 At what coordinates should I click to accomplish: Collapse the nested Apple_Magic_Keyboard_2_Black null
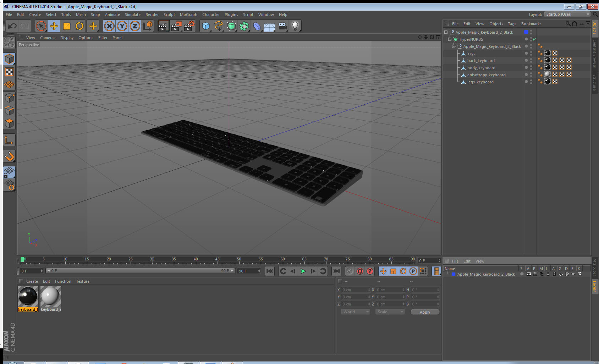(454, 46)
